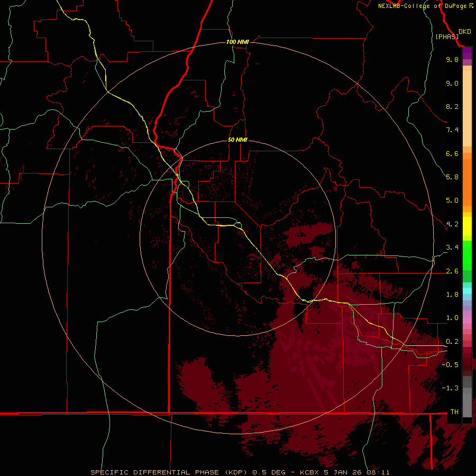This screenshot has width=476, height=476.
Task: Click the 08:11 timestamp
Action: click(378, 472)
